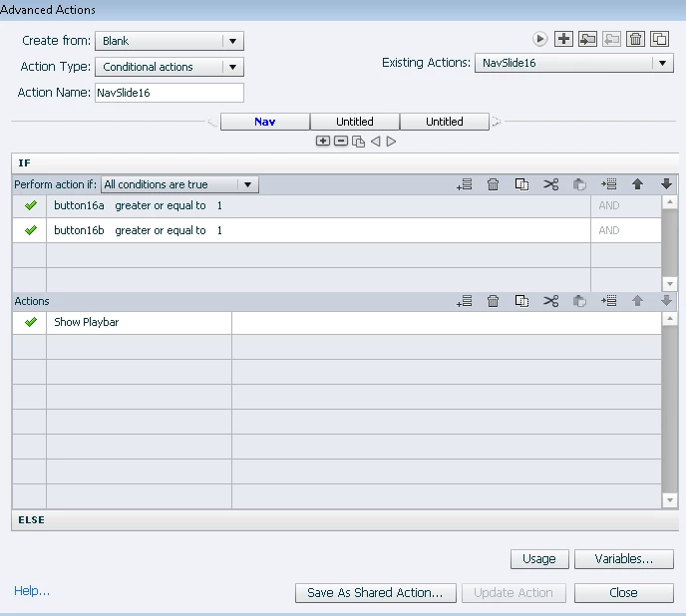Insert condition icon in IF toolbar
Viewport: 686px width, 616px height.
tap(608, 184)
